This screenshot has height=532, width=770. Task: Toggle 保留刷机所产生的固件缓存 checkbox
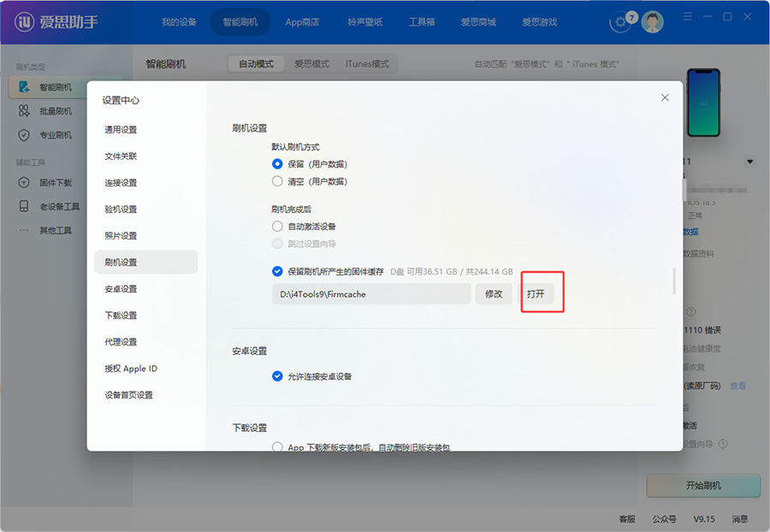[277, 271]
